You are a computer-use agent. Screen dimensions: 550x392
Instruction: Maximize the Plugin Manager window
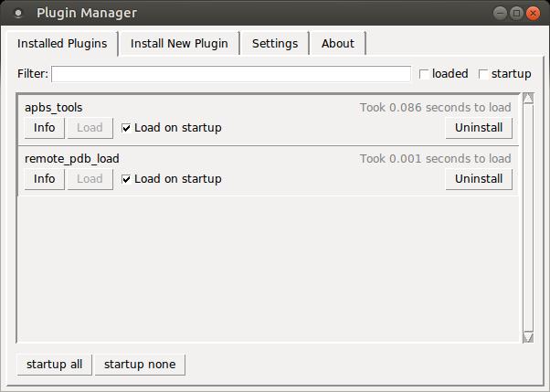(516, 14)
